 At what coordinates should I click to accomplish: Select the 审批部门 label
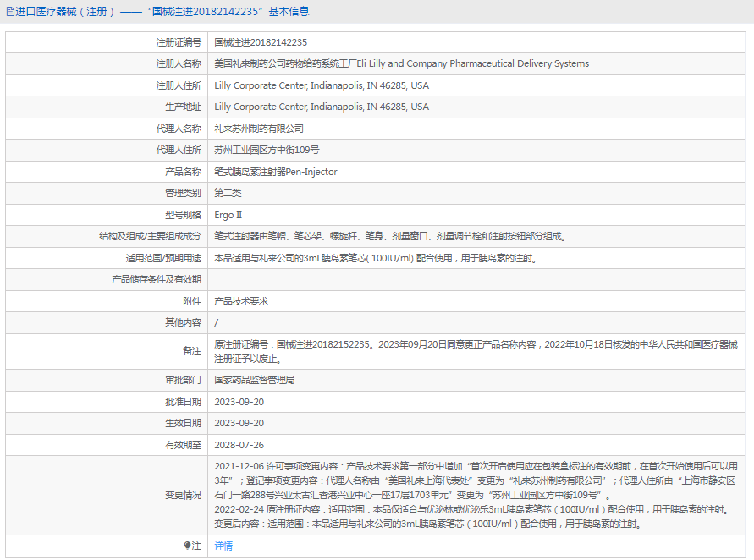tap(183, 380)
